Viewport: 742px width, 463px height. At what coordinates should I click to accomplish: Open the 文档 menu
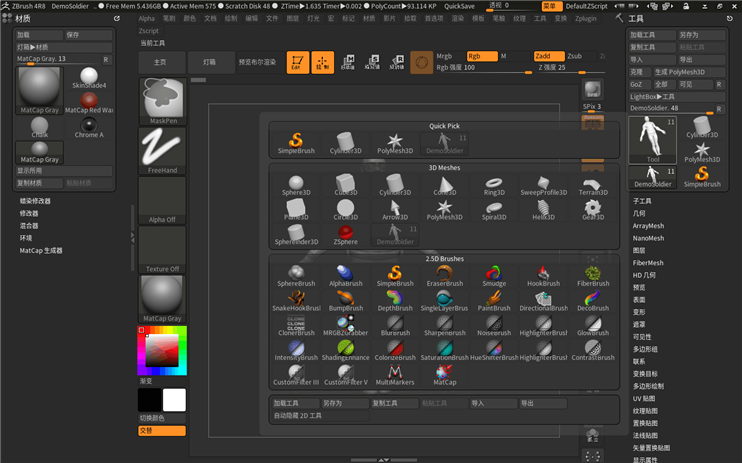tap(210, 18)
